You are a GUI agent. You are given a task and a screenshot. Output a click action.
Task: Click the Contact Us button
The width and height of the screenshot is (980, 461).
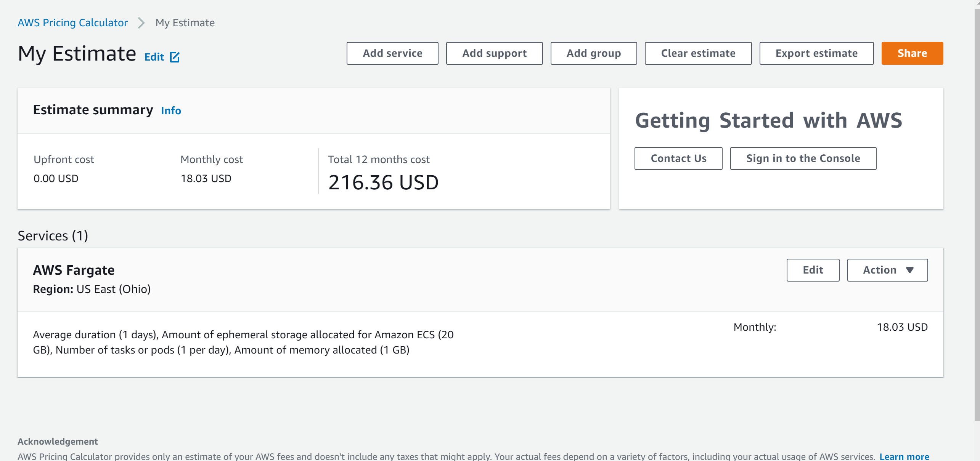point(678,158)
